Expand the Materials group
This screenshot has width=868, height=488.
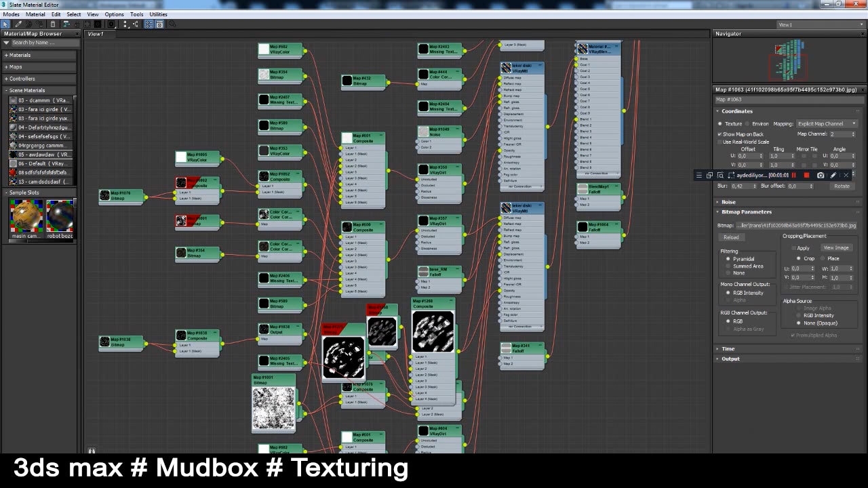39,55
